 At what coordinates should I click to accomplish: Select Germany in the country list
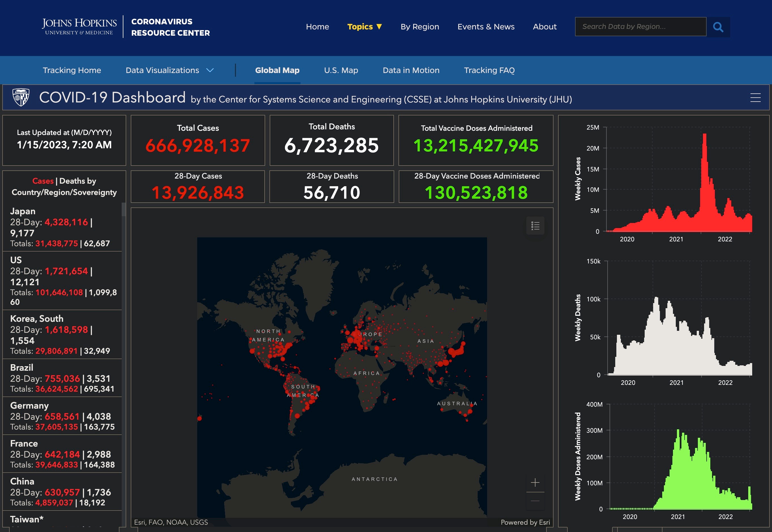[62, 416]
